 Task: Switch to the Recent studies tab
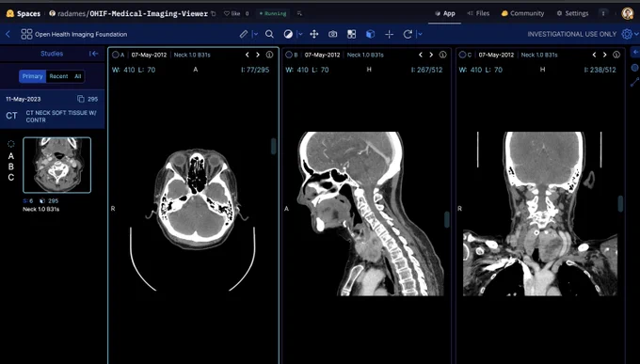click(58, 76)
